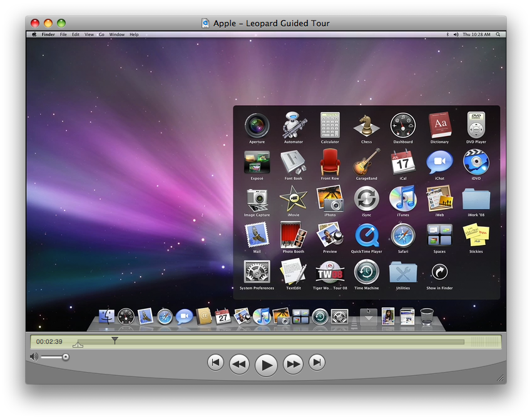Image resolution: width=532 pixels, height=419 pixels.
Task: Start Chess from the Applications grid
Action: [x=366, y=125]
